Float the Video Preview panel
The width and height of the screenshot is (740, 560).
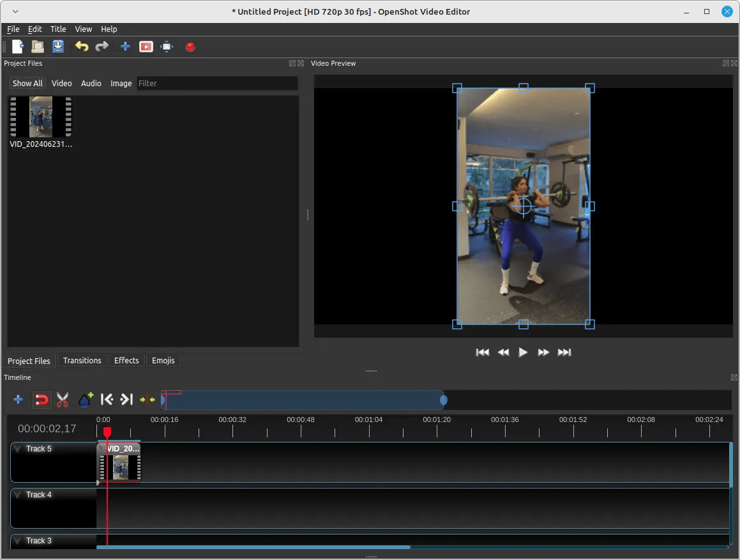pos(726,63)
